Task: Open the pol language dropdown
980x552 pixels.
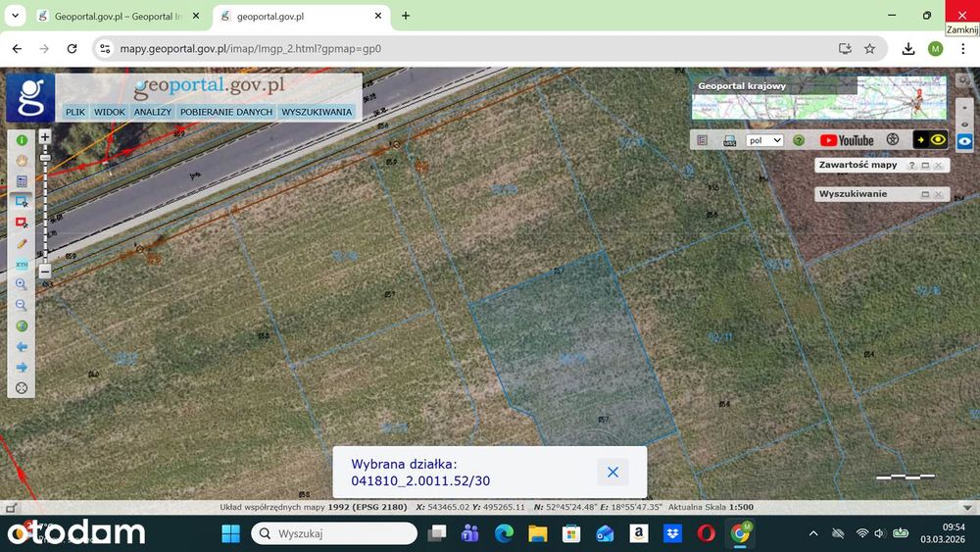Action: pos(764,140)
